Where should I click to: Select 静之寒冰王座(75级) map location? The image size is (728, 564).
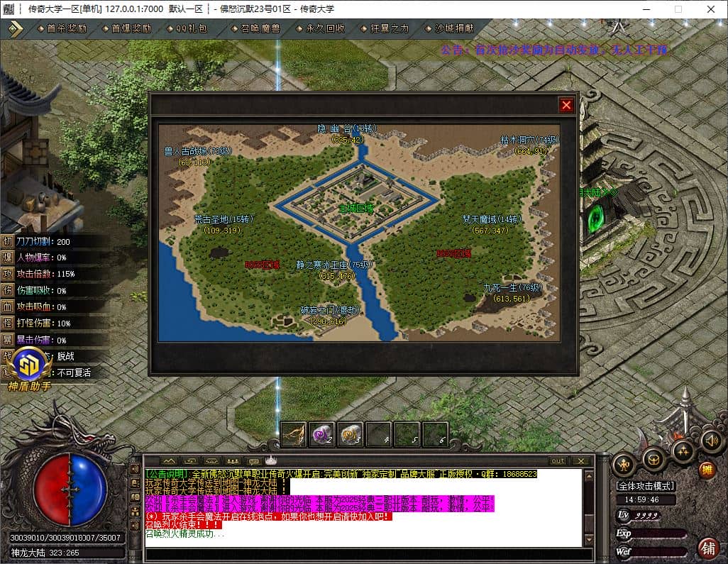[x=334, y=270]
